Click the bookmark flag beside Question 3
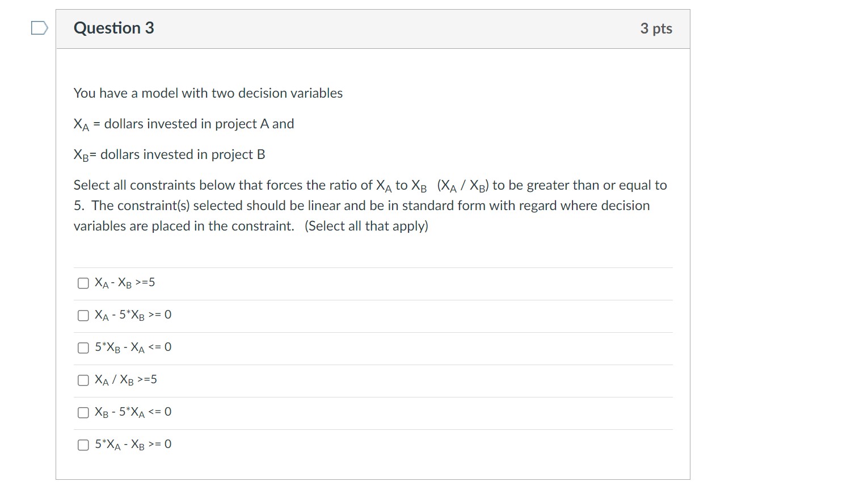This screenshot has width=868, height=498. click(x=39, y=27)
